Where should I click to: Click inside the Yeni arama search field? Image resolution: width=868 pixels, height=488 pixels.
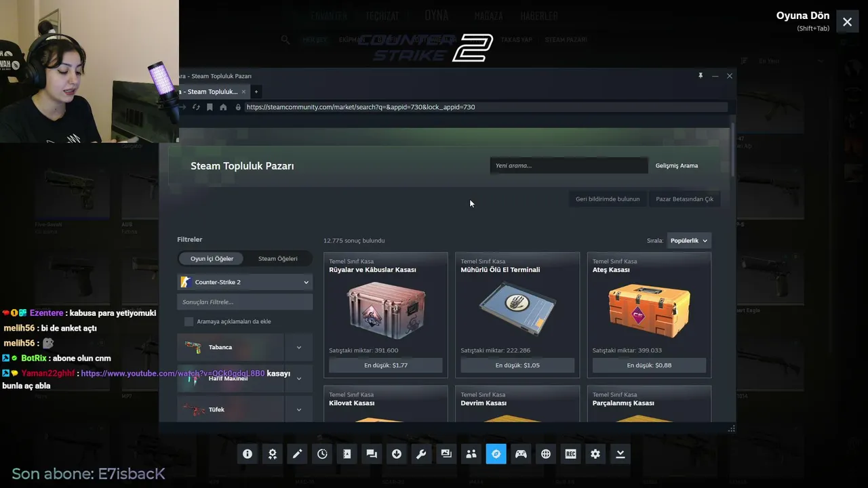(x=569, y=165)
